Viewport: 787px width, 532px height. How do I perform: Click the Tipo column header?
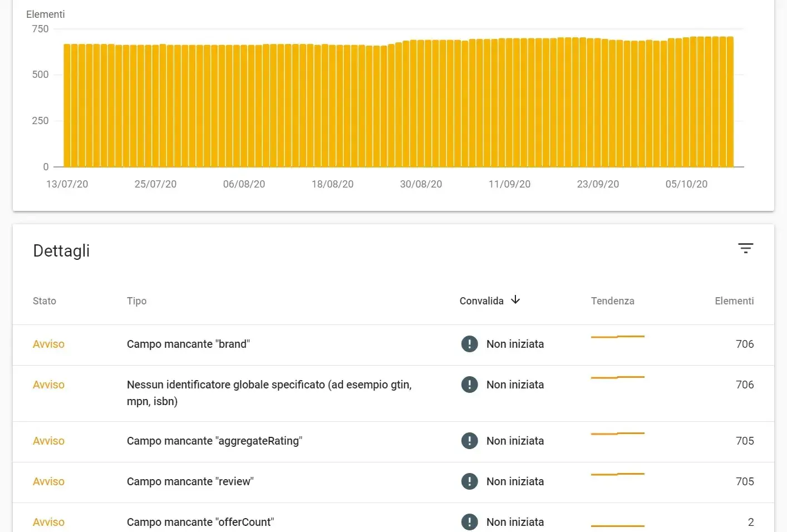136,301
